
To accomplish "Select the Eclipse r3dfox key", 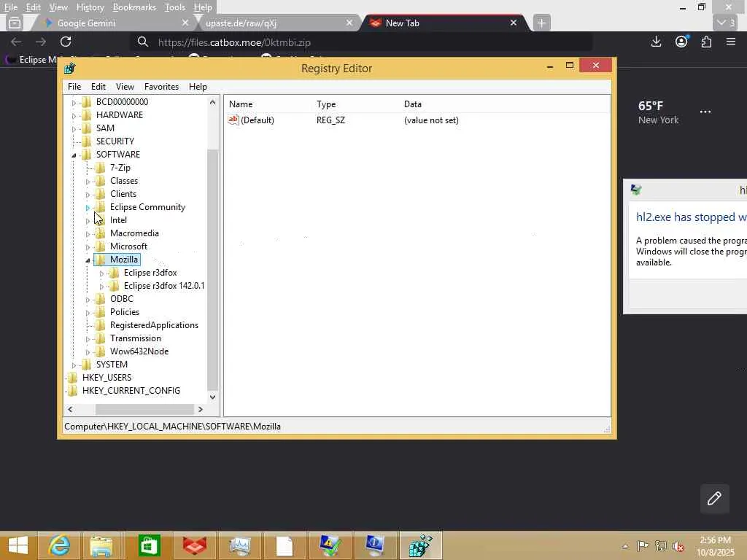I will tap(150, 273).
